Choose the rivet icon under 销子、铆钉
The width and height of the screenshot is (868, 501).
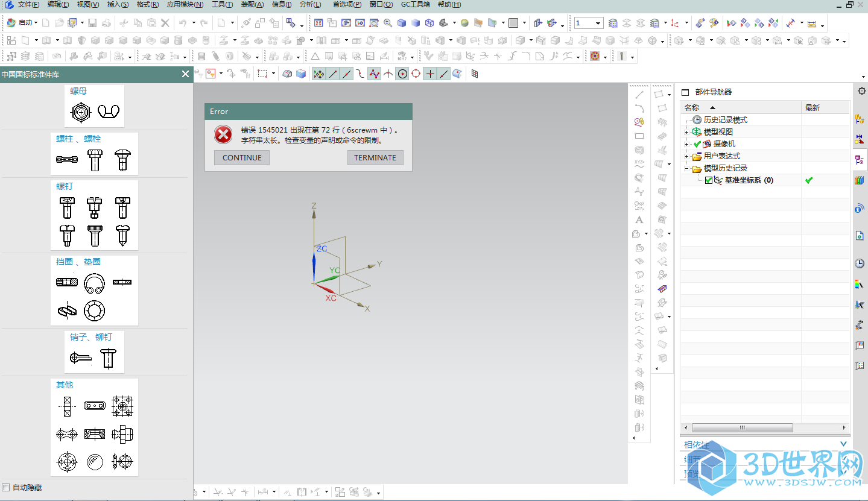tap(108, 358)
